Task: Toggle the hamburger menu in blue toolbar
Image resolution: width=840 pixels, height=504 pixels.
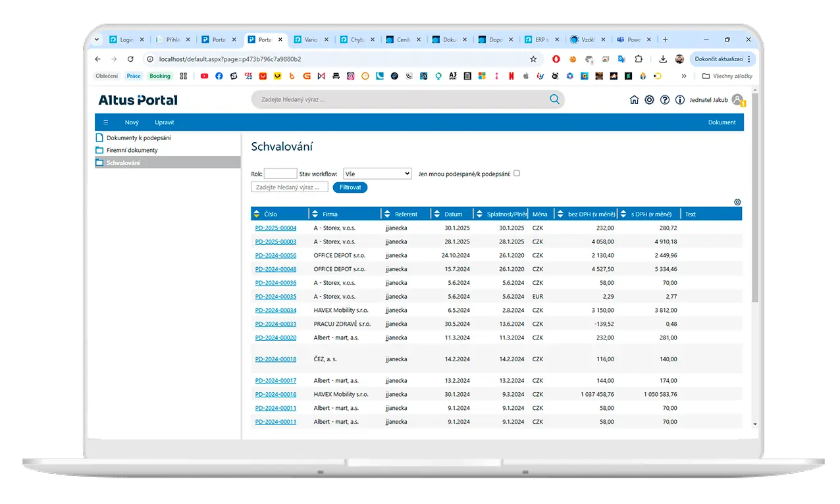Action: point(105,122)
